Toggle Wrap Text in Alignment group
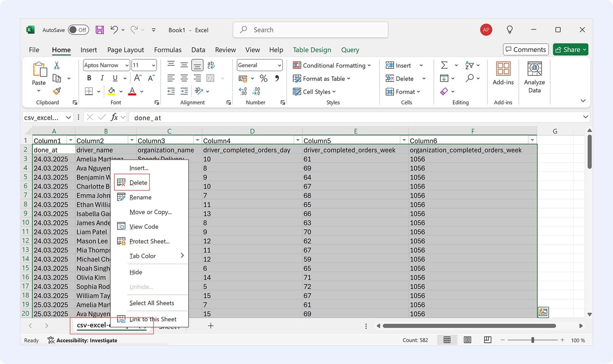The width and height of the screenshot is (613, 364). [211, 65]
